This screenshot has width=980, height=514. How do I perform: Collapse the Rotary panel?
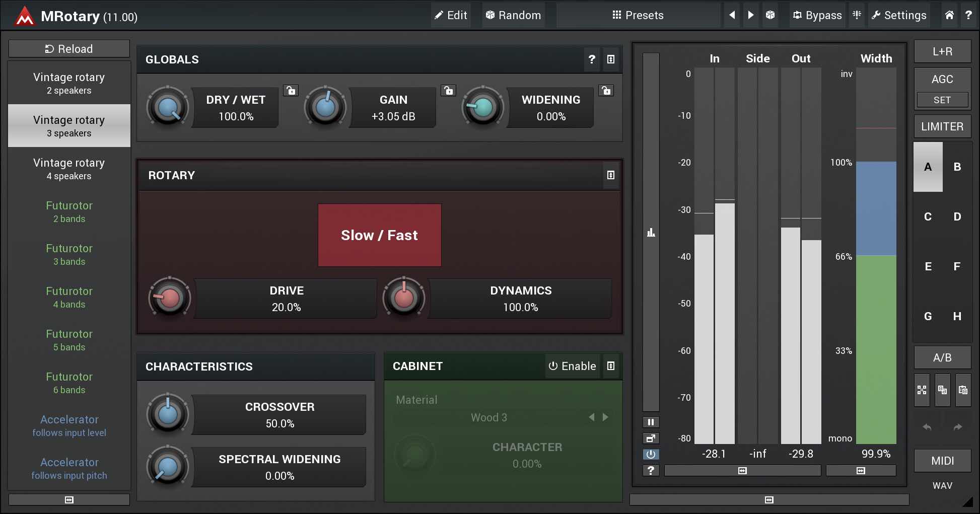610,175
